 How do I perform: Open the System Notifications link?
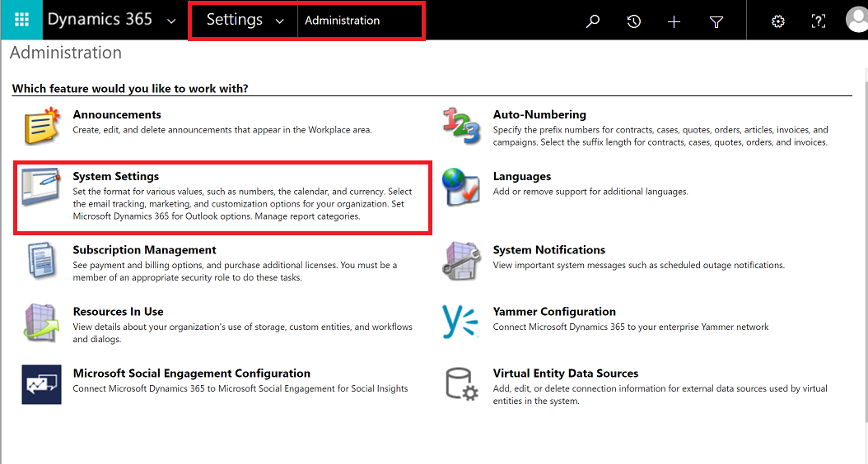(x=549, y=250)
